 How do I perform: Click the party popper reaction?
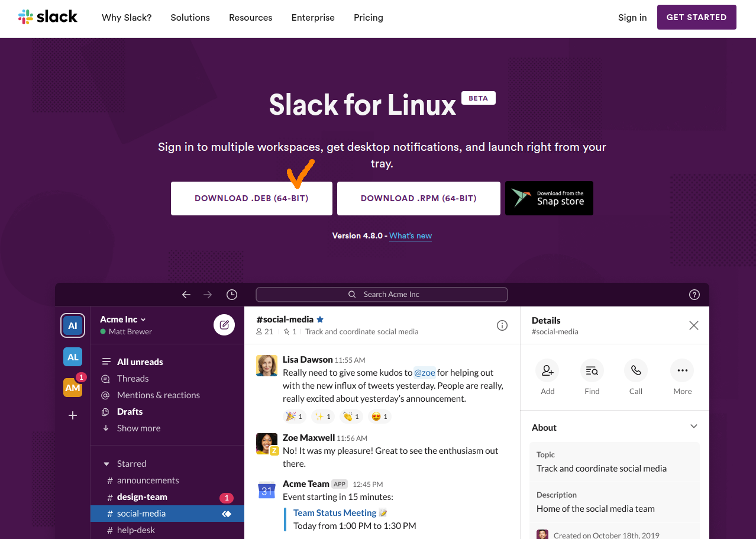tap(294, 417)
